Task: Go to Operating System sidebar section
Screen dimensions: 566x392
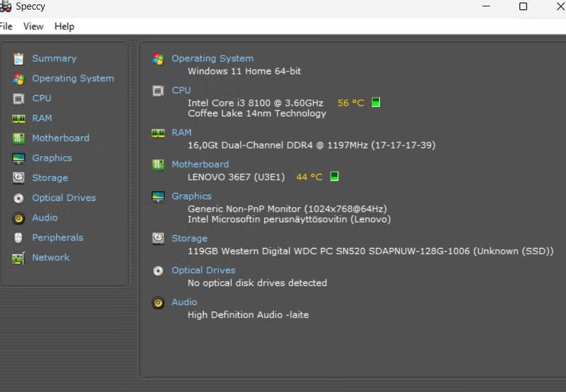Action: coord(73,78)
